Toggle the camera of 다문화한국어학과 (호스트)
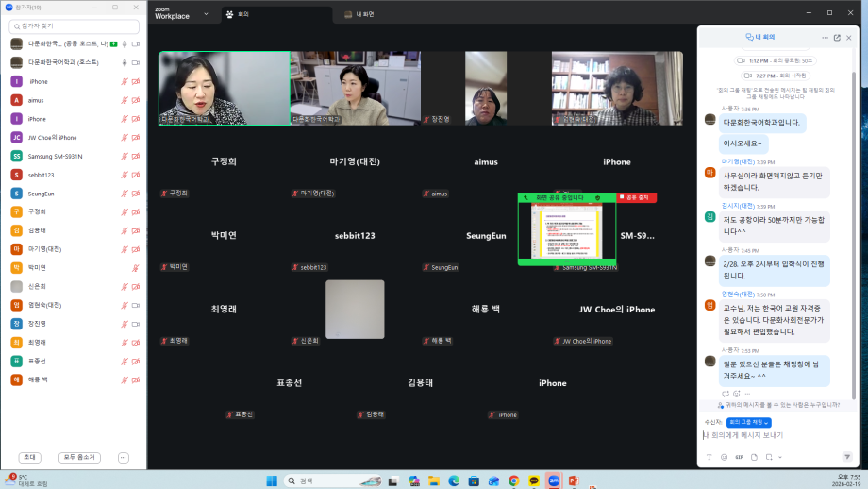 point(136,62)
